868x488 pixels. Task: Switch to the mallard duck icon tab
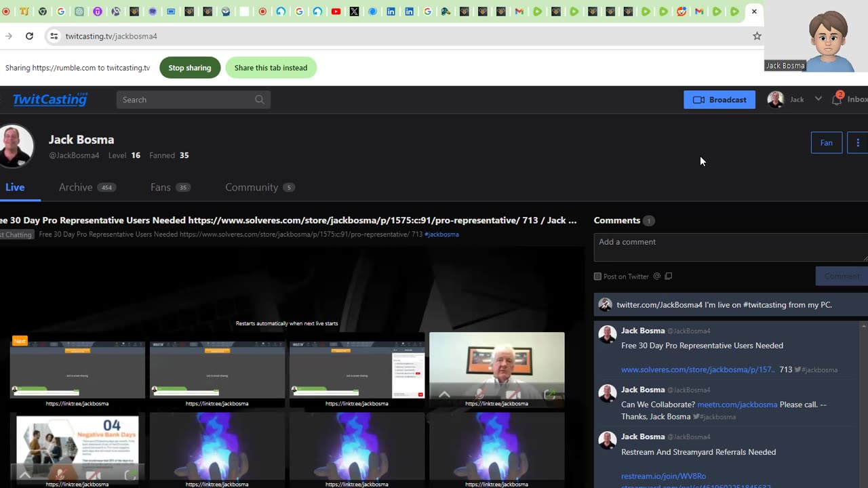[x=446, y=12]
